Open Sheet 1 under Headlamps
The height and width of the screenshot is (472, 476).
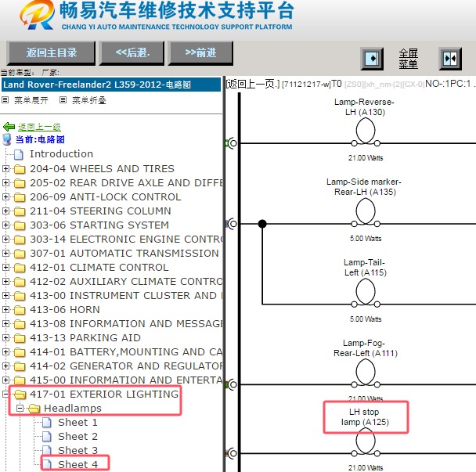point(78,422)
